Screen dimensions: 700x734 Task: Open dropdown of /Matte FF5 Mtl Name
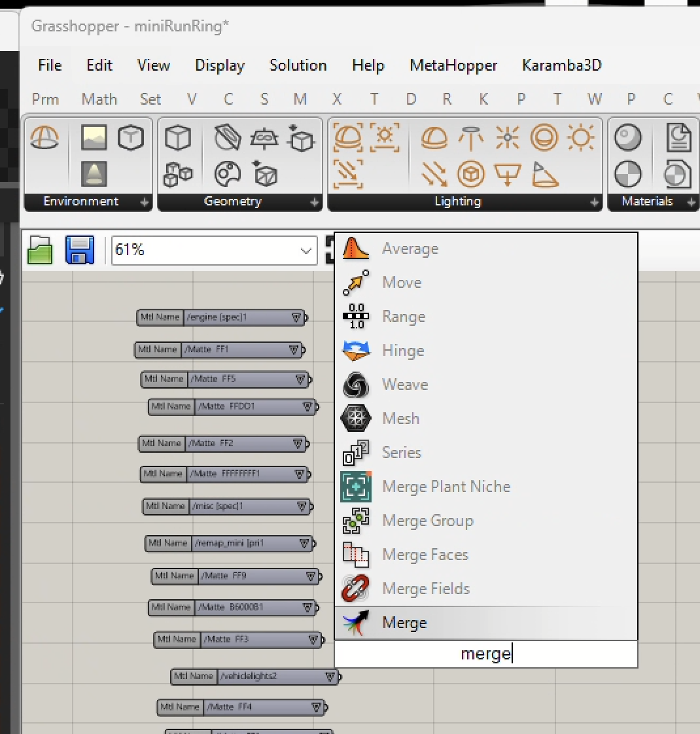300,379
